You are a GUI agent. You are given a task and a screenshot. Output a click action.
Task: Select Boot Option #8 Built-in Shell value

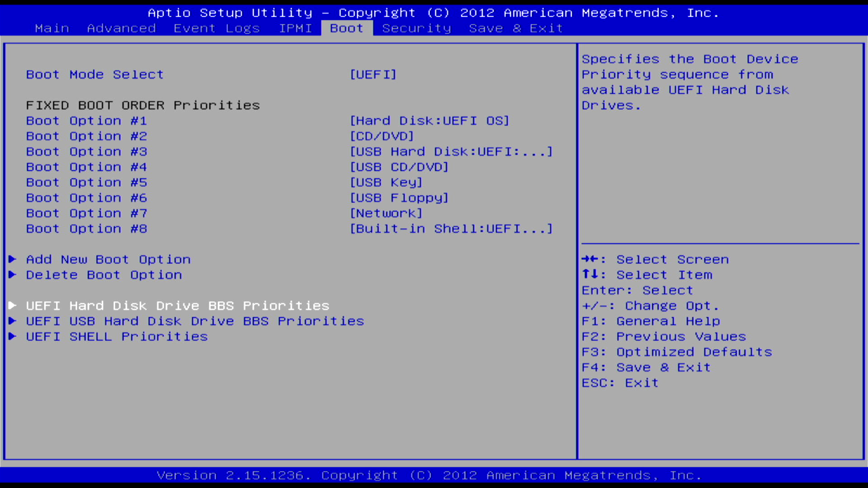pos(451,229)
